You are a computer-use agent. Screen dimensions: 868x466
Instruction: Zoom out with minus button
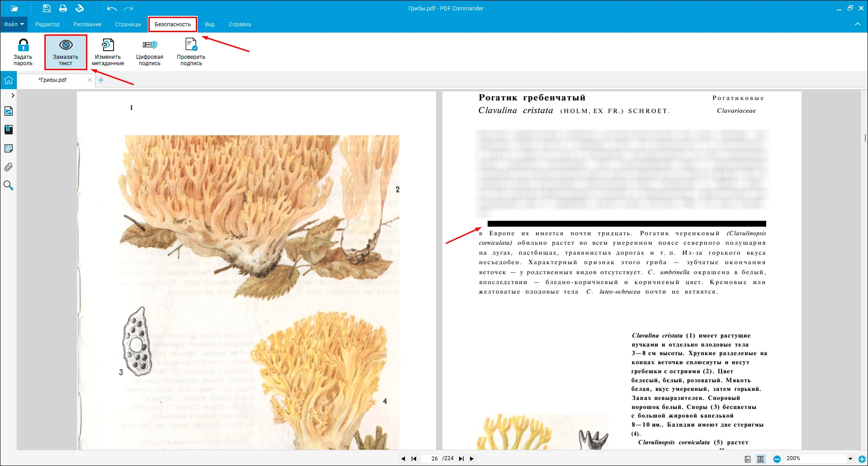(777, 459)
